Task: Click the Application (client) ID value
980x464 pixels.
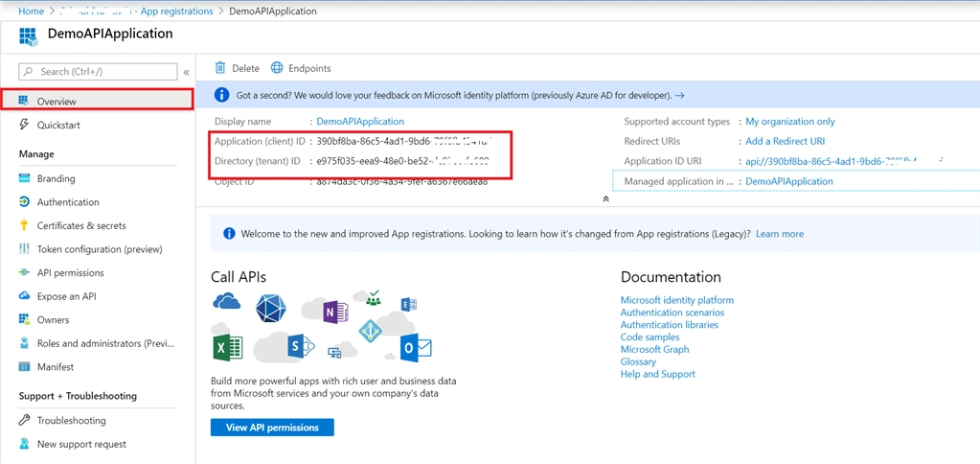Action: tap(405, 141)
